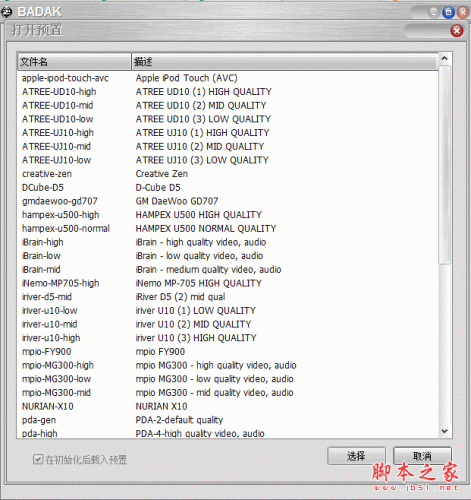Pick the hampex-u500-normal preset
Screen dimensions: 471x500
click(66, 228)
